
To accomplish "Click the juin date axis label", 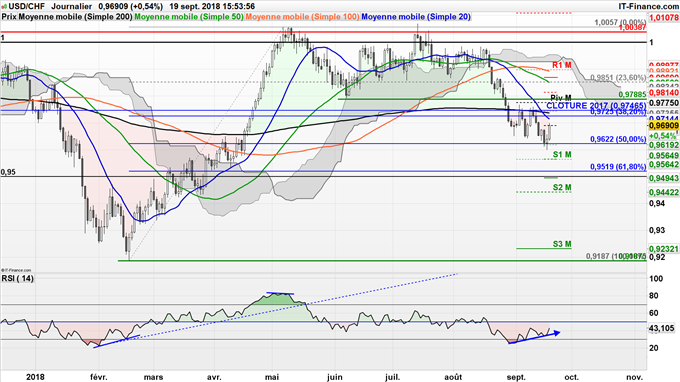I will (x=334, y=377).
